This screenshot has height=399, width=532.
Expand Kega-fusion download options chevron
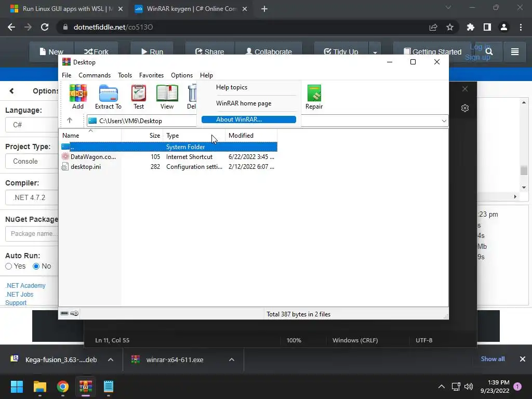[x=111, y=360]
